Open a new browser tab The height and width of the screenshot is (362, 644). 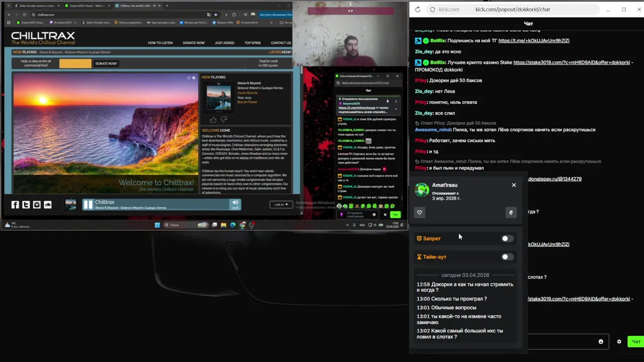coord(167,6)
